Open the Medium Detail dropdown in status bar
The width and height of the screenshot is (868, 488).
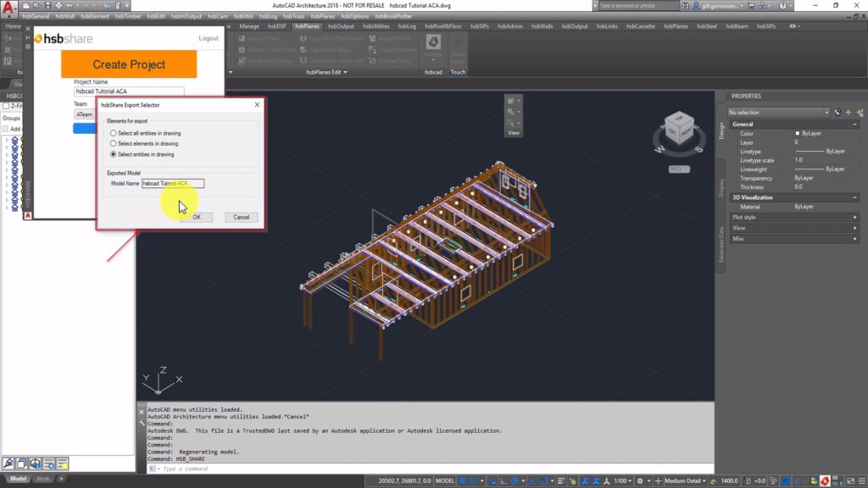tap(685, 481)
